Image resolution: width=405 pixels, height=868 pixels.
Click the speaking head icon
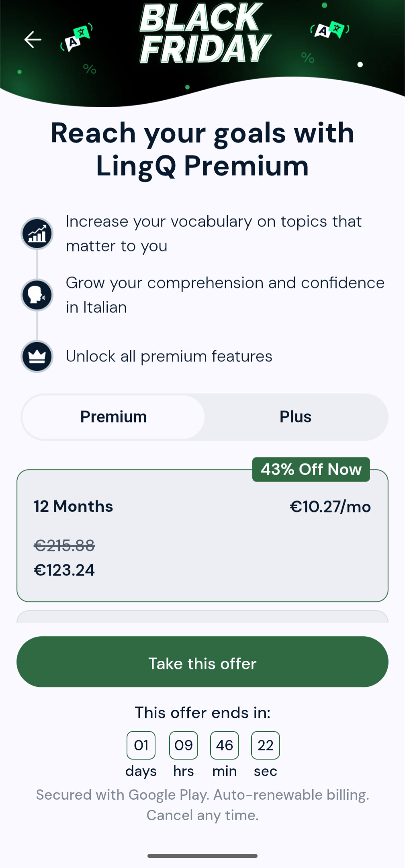37,295
